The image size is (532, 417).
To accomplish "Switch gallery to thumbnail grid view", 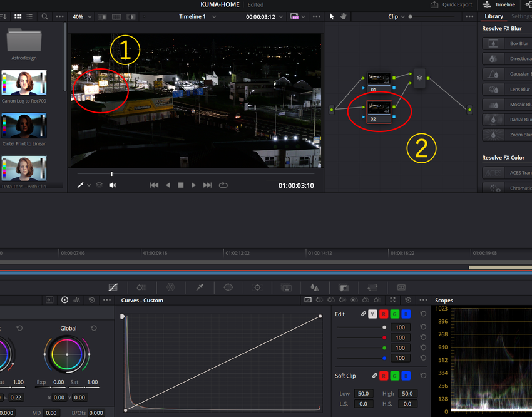I will [18, 16].
